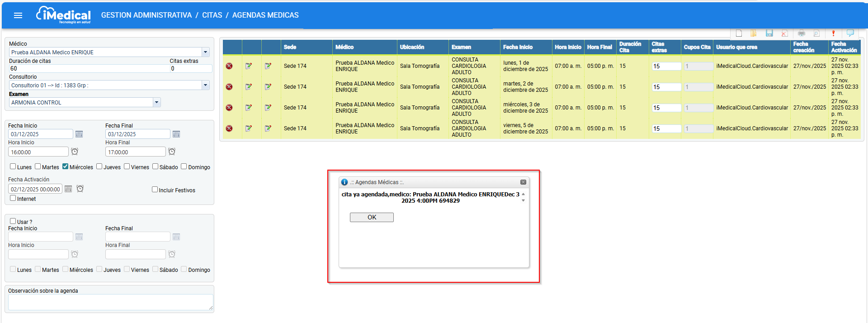Uncheck the checked Miércoles checkbox
This screenshot has height=323, width=868.
click(66, 166)
